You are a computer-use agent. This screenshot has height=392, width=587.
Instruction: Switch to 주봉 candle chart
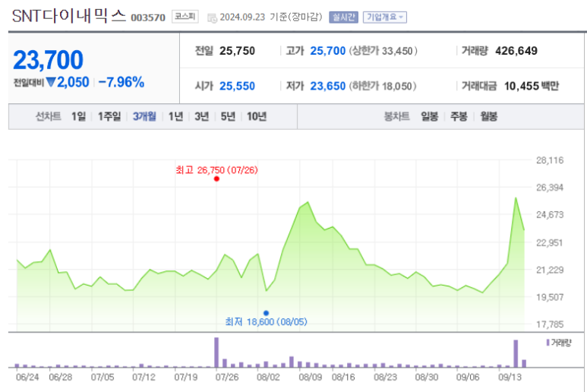pos(459,116)
